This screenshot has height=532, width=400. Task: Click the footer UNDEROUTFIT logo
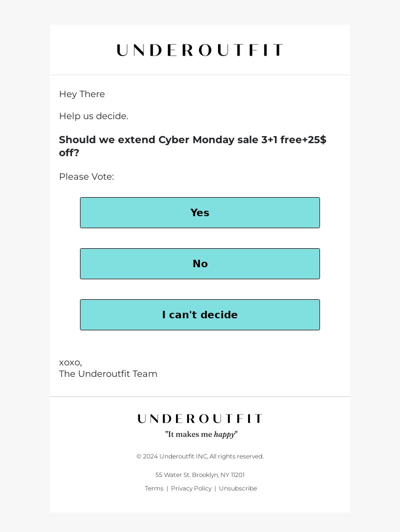pyautogui.click(x=199, y=419)
